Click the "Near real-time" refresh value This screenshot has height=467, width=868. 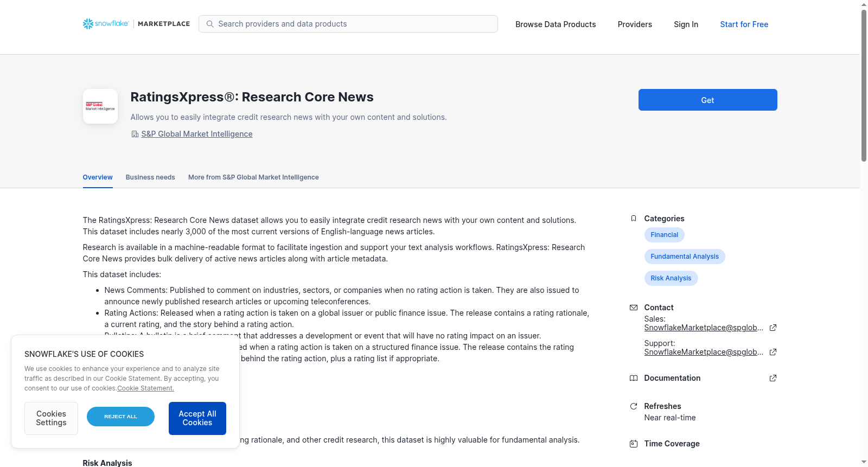[x=670, y=418]
